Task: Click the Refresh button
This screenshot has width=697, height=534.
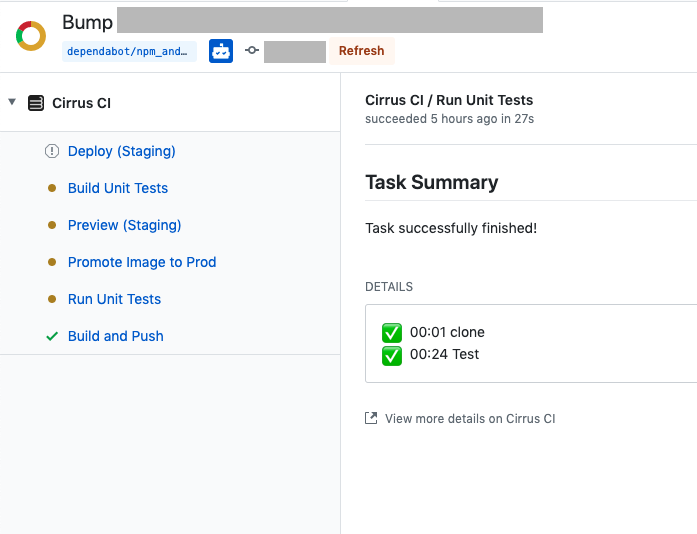Action: [361, 51]
